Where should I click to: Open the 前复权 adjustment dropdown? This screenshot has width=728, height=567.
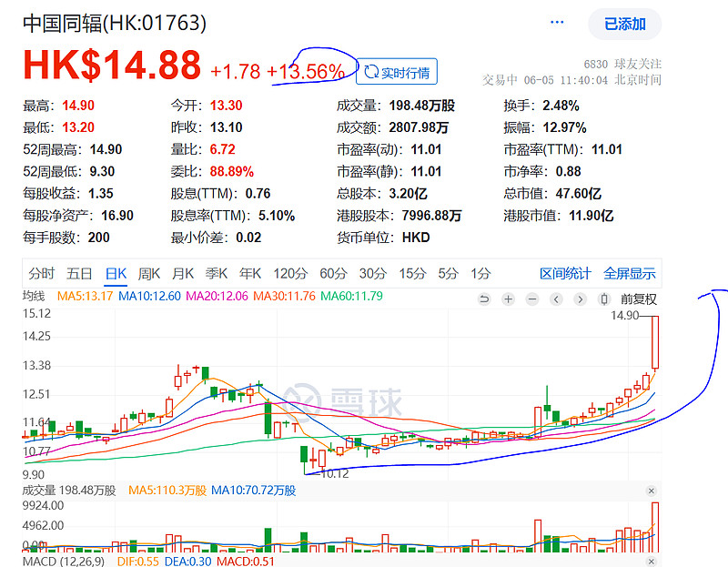click(639, 299)
